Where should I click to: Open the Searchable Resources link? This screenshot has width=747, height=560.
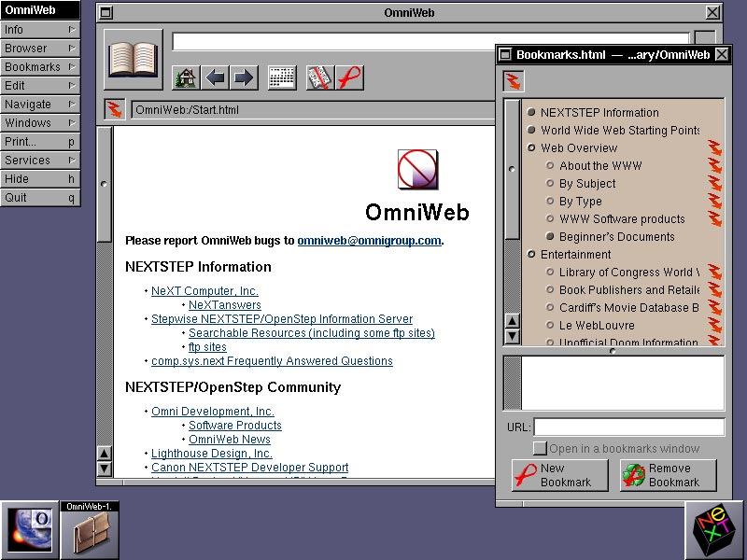pyautogui.click(x=312, y=333)
